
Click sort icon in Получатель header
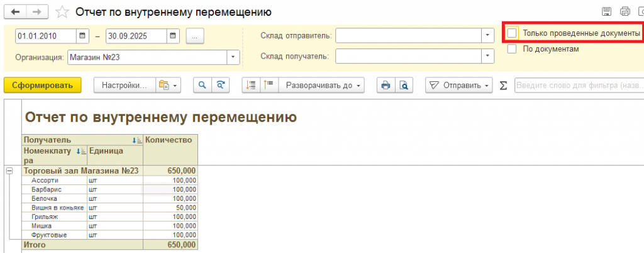coord(137,140)
